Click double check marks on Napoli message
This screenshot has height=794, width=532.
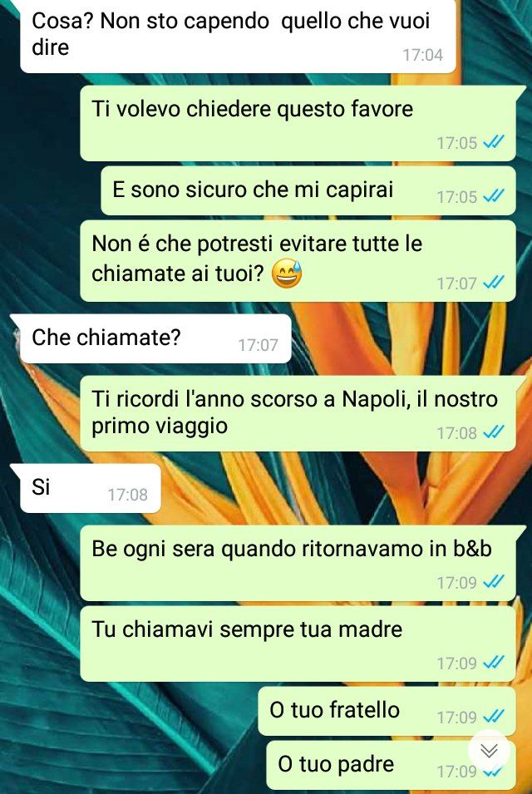click(x=494, y=432)
